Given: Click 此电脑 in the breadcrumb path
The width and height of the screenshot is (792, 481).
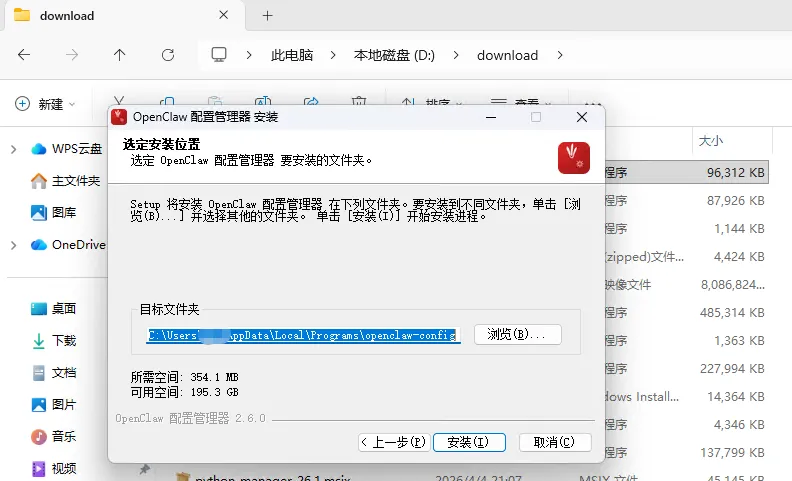Looking at the screenshot, I should pos(292,55).
